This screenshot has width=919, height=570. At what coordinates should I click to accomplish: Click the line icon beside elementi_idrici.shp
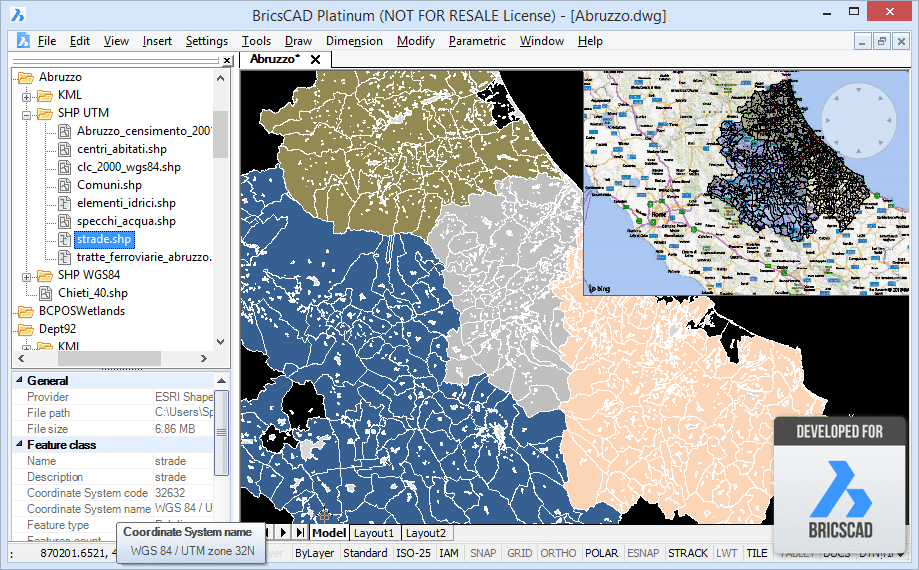64,203
